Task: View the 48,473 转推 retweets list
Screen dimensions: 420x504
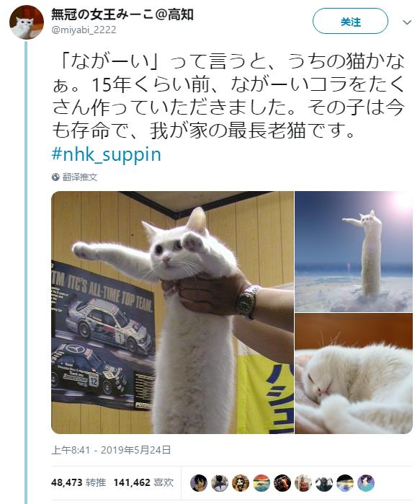Action: pyautogui.click(x=79, y=482)
